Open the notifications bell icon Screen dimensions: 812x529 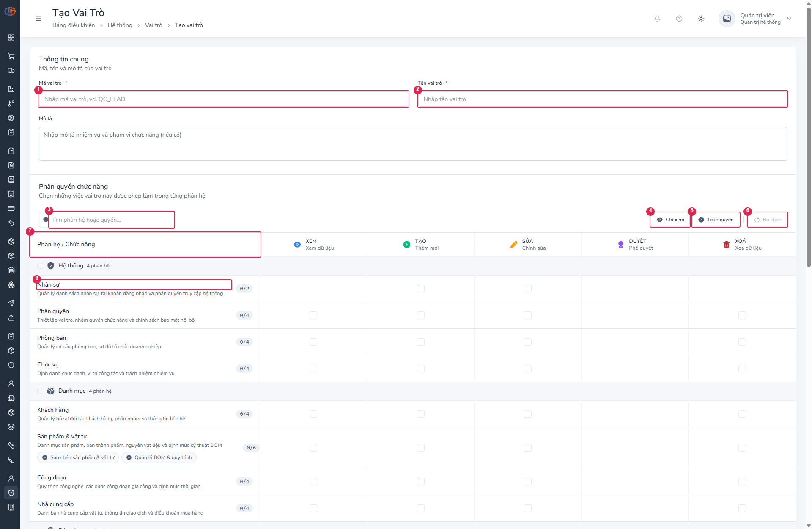pos(657,19)
